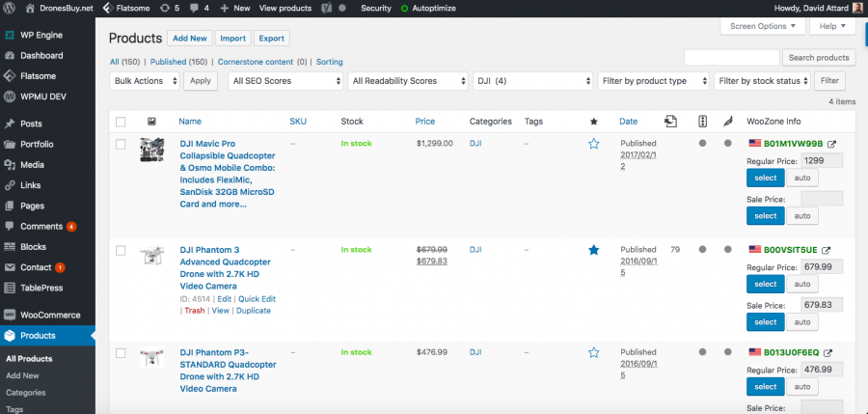Click View products in admin bar
Screen dimensions: 868x414
pos(285,9)
